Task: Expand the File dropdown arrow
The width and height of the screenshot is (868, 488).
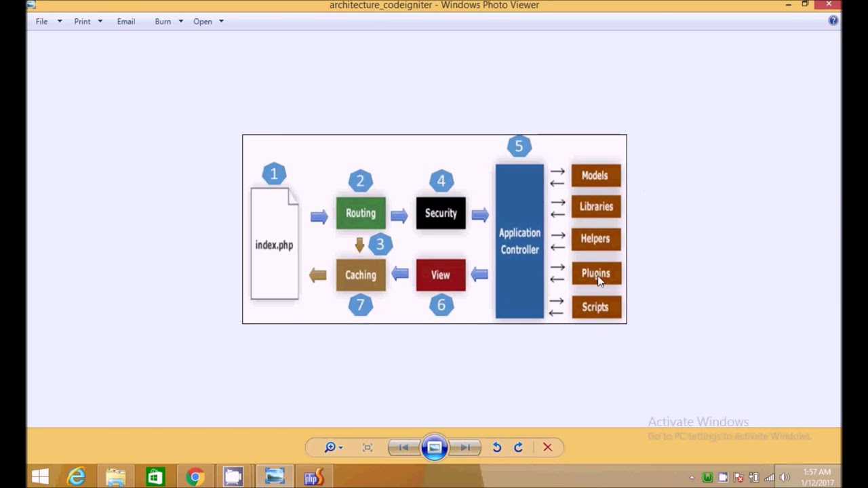Action: 60,22
